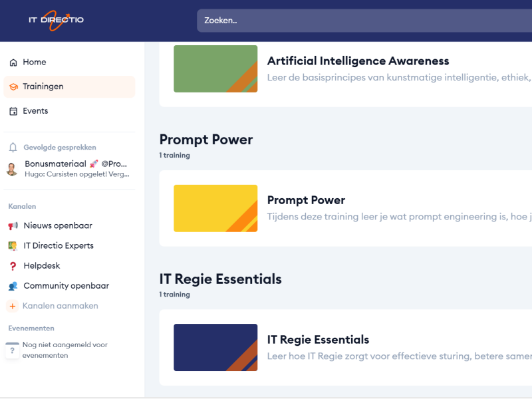Click the megaphone icon for Nieuws openbaar
Viewport: 532px width, 399px height.
point(13,226)
